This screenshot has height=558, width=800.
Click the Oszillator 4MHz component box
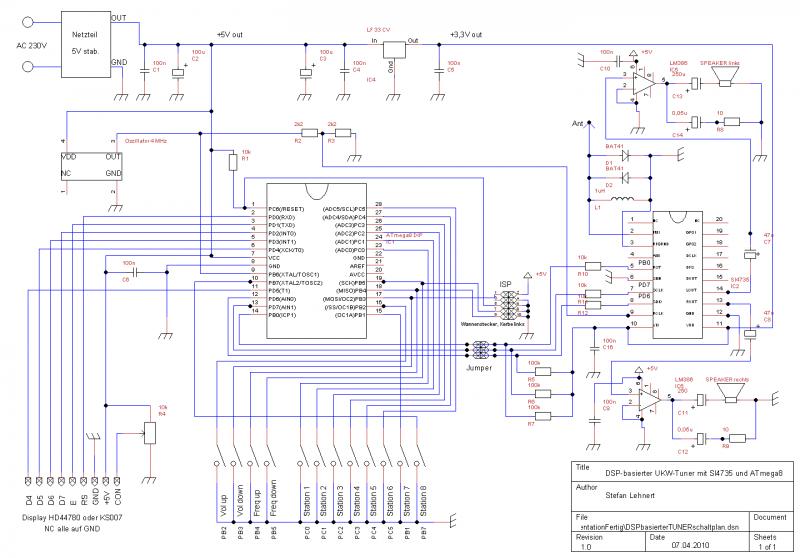coord(86,166)
